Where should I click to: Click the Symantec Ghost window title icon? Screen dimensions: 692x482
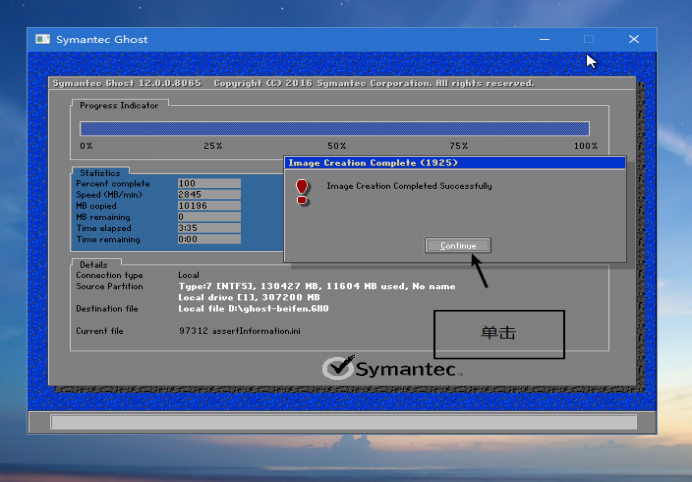pyautogui.click(x=43, y=39)
